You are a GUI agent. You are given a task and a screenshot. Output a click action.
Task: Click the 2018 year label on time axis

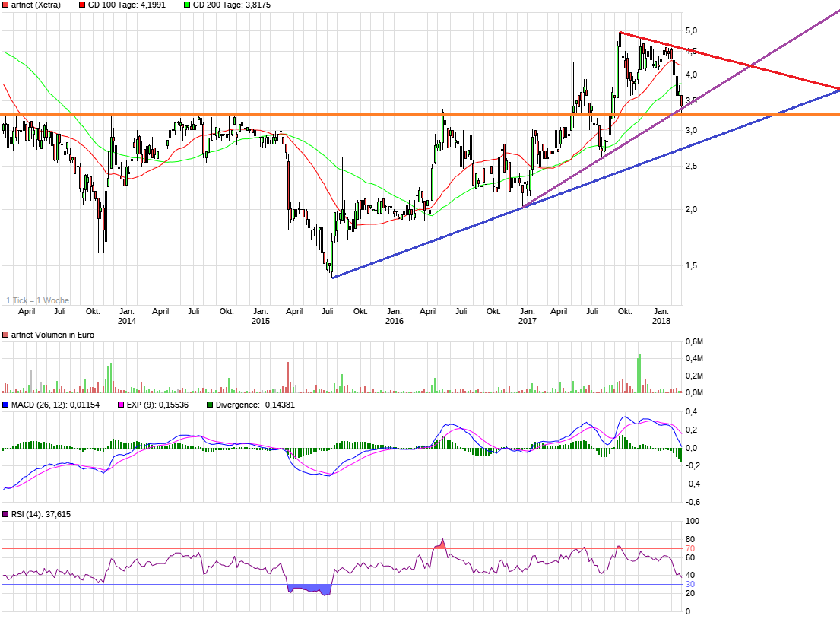pyautogui.click(x=661, y=322)
